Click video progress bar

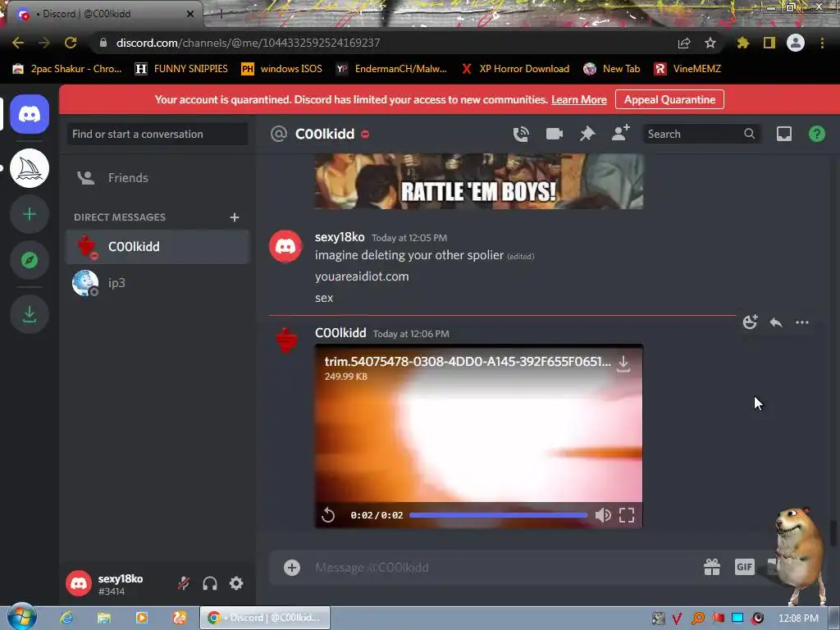click(498, 515)
